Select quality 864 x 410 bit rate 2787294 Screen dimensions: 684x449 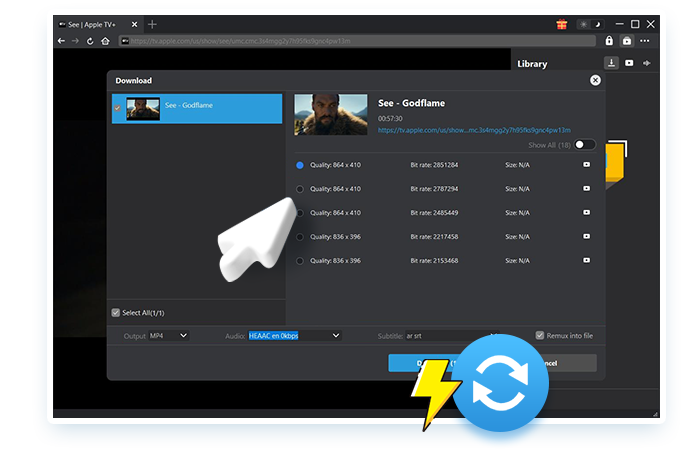click(300, 189)
